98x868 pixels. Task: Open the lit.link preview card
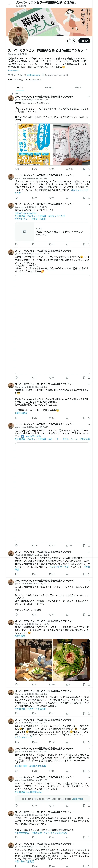[x=52, y=231]
